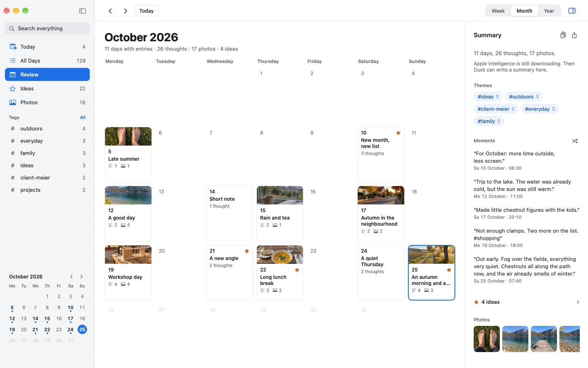Image resolution: width=588 pixels, height=368 pixels.
Task: Select the outdoors tag in the sidebar
Action: click(47, 129)
